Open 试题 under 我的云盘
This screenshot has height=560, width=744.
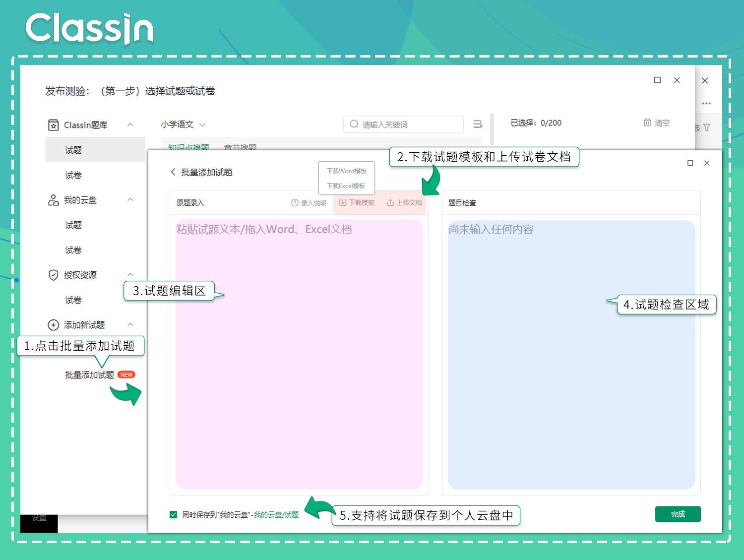click(73, 225)
